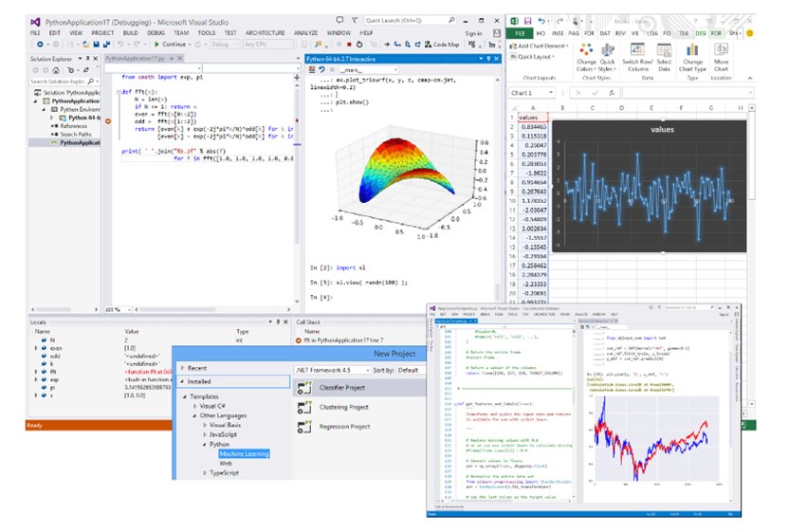Click the Excel formula bar
Viewport: 807px width, 532px height.
coord(687,93)
